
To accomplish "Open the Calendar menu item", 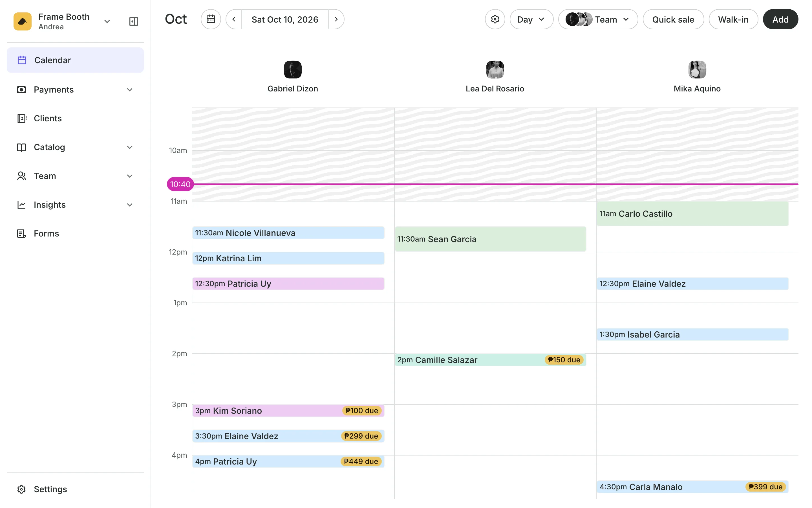I will point(75,60).
